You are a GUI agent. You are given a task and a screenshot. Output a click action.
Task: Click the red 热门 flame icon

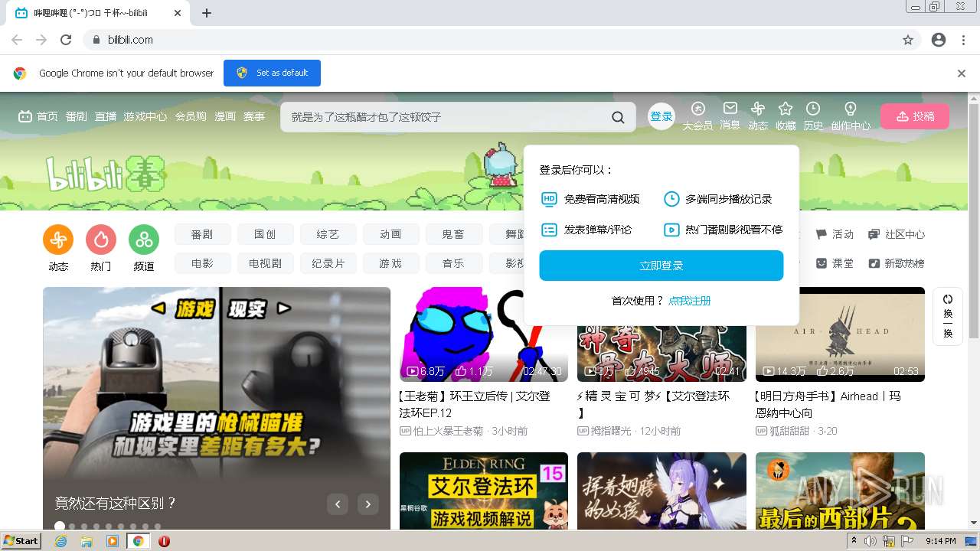pos(101,240)
